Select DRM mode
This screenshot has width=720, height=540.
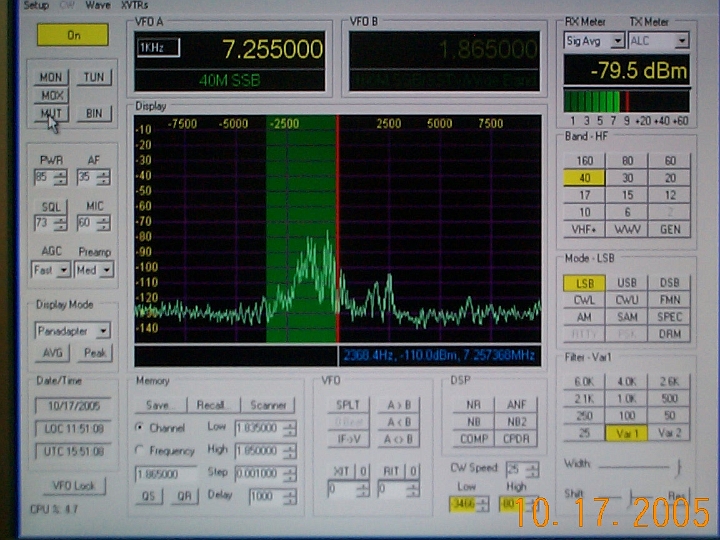coord(670,334)
